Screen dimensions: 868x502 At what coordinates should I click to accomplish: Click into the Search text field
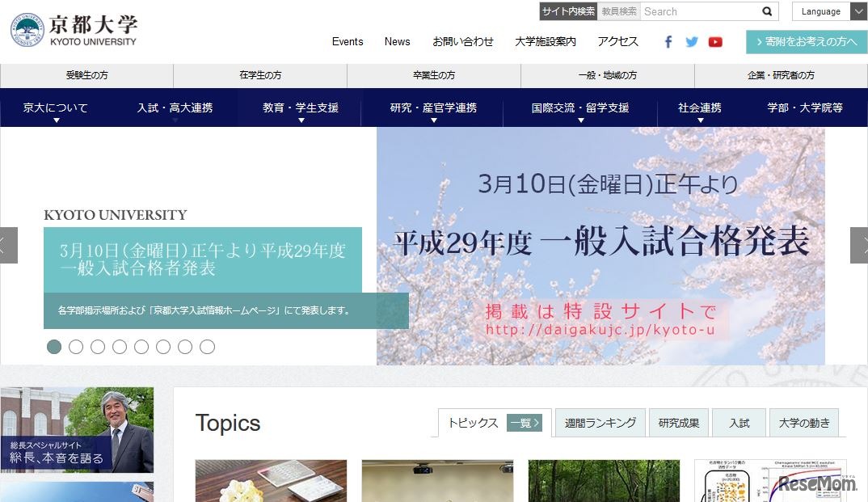pos(698,11)
